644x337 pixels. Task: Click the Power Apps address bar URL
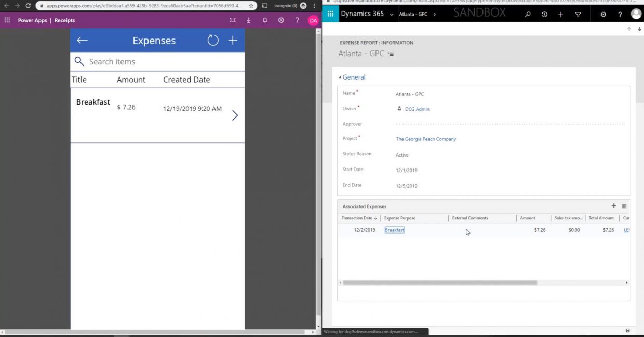(144, 6)
